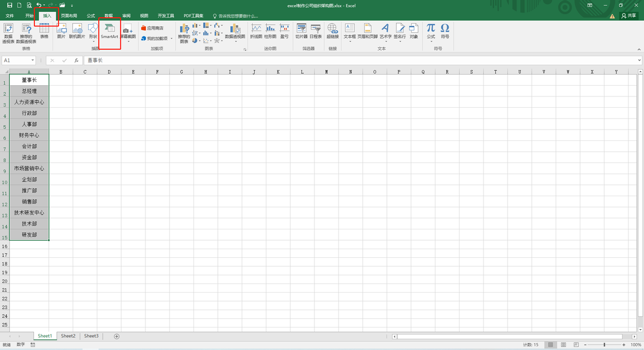Switch to the Home (开始) tab
This screenshot has height=350, width=644.
(x=29, y=16)
